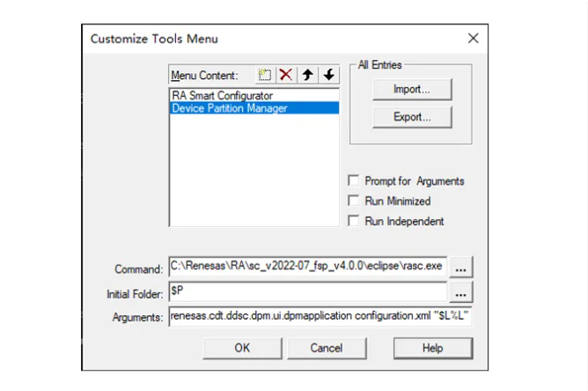Browse for Command executable

[461, 267]
